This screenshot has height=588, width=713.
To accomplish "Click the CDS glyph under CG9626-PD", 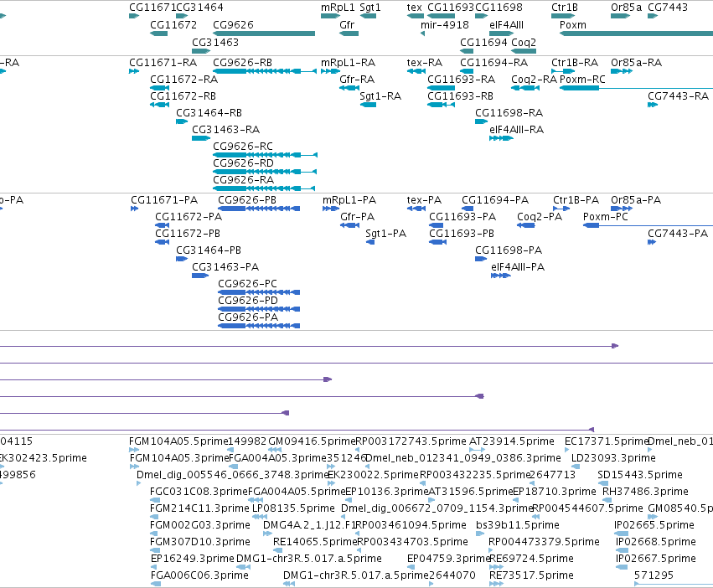I will [x=259, y=309].
